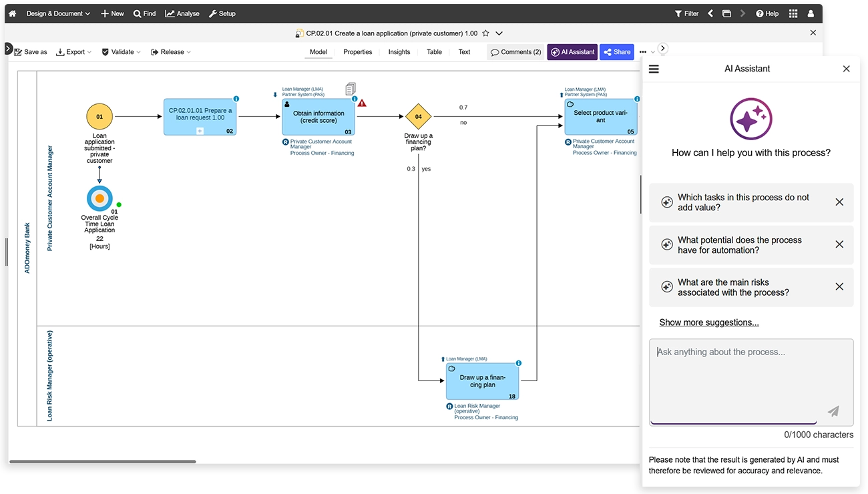Click the Home icon in top bar

pyautogui.click(x=12, y=13)
